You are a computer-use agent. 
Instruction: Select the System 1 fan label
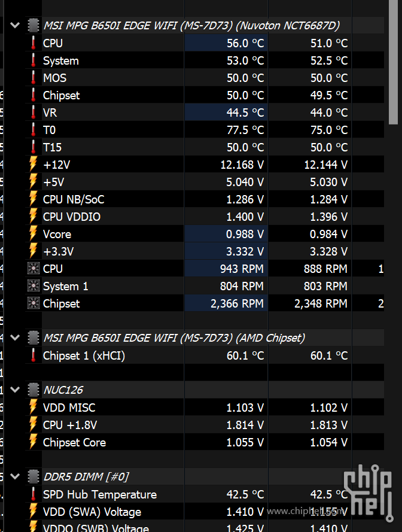pos(65,287)
